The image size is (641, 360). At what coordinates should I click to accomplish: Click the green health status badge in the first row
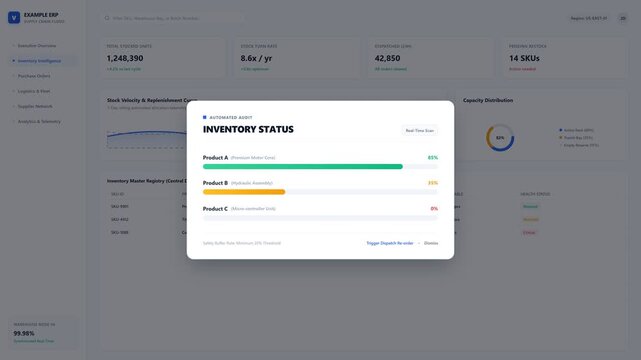click(530, 206)
